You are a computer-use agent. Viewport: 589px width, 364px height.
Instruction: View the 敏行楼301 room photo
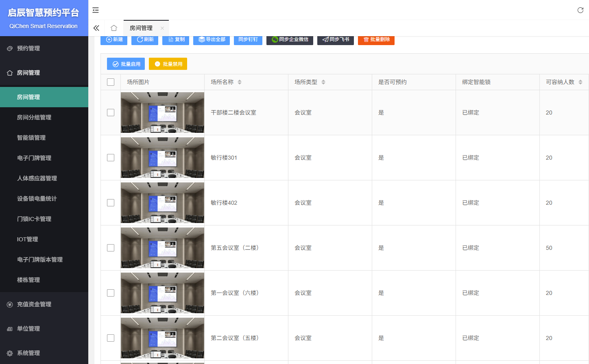point(162,158)
